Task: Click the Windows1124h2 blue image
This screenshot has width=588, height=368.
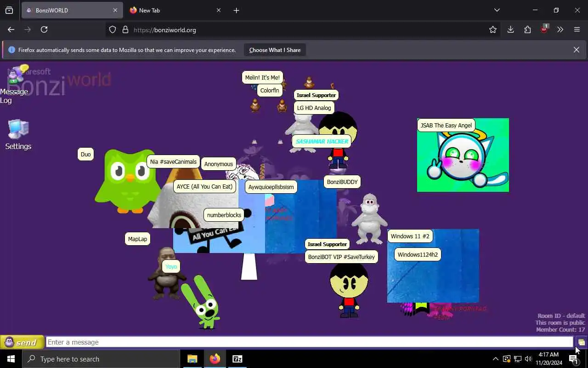Action: 433,266
